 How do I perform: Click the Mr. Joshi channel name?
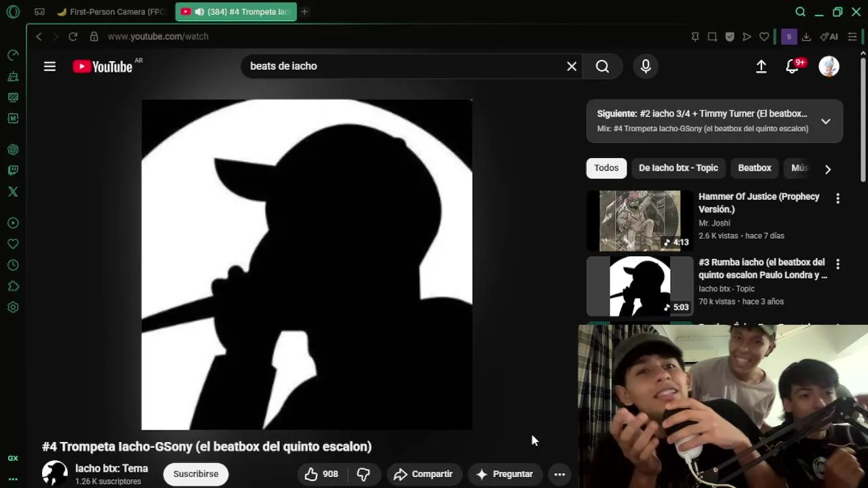click(x=714, y=223)
